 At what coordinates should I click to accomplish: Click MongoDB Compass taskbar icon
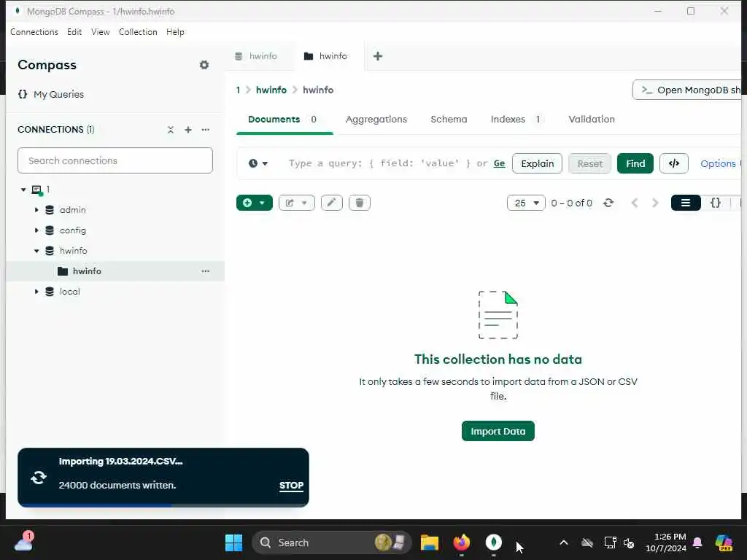pos(494,542)
